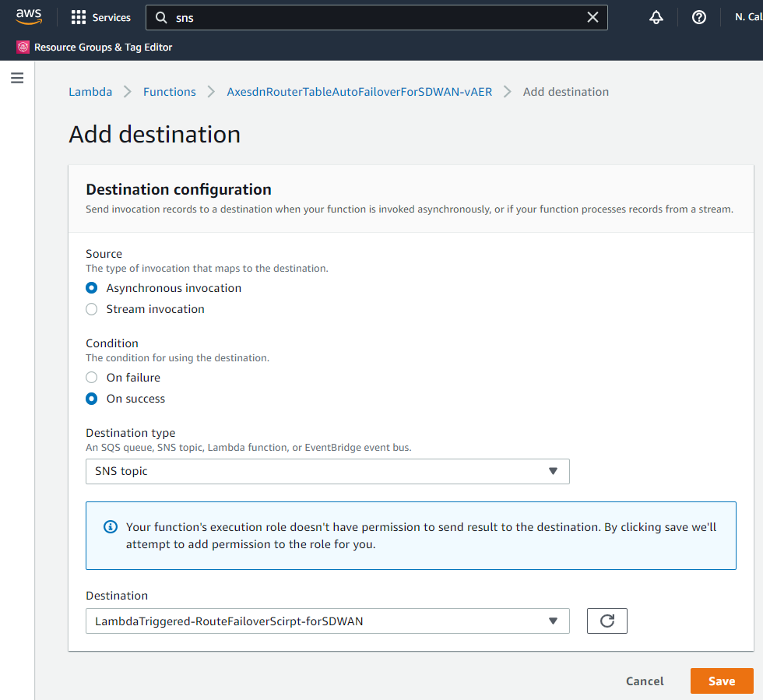Click the Resource Groups & Tag Editor icon
This screenshot has height=700, width=763.
click(x=23, y=47)
